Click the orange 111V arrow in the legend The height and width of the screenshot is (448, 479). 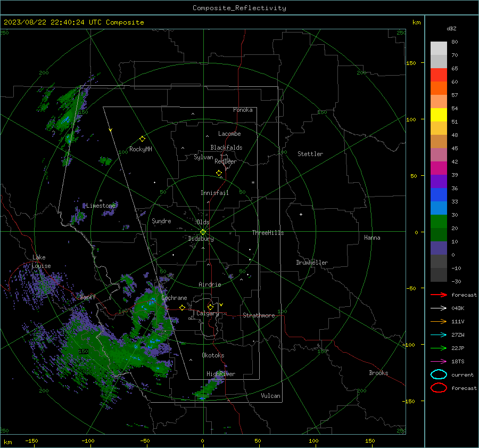point(439,321)
